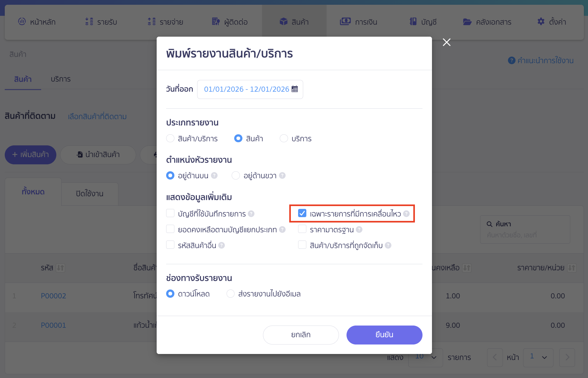Enable the บัญชีที่ใช้บันทึกรายการ checkbox
The height and width of the screenshot is (378, 588).
tap(171, 213)
